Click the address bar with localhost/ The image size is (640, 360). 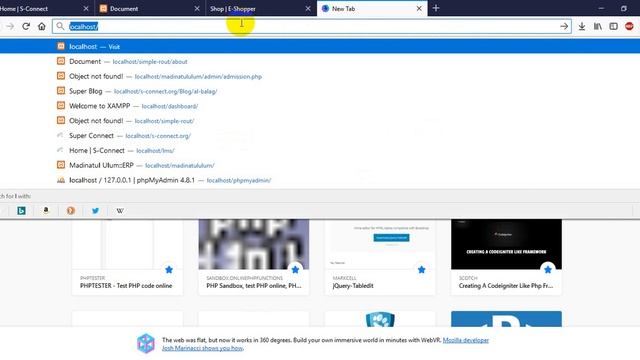[x=312, y=27]
